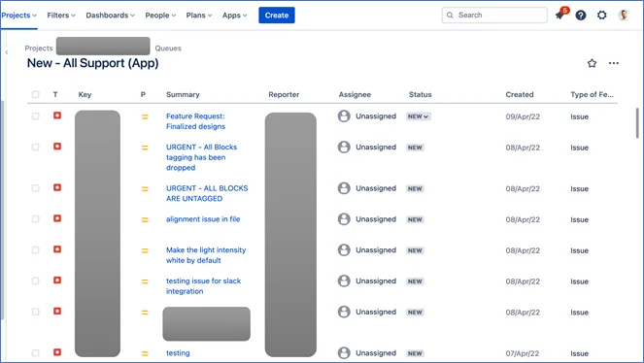Click assignee avatar in slack integration row
The image size is (644, 363).
pos(344,280)
